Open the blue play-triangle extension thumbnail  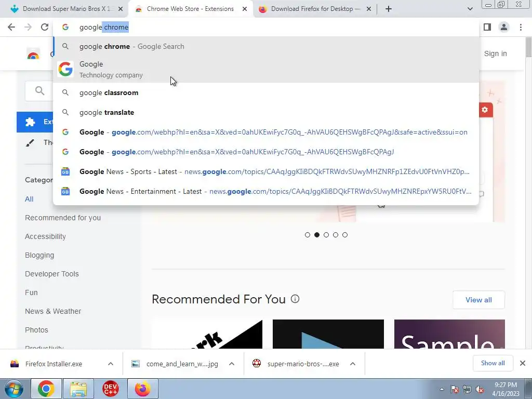328,334
